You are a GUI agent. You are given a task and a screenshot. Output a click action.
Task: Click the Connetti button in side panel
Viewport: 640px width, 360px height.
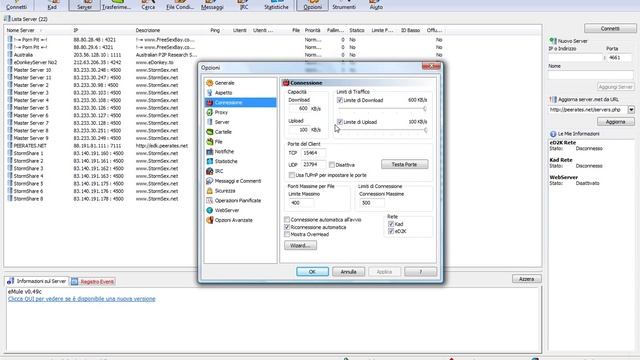610,29
